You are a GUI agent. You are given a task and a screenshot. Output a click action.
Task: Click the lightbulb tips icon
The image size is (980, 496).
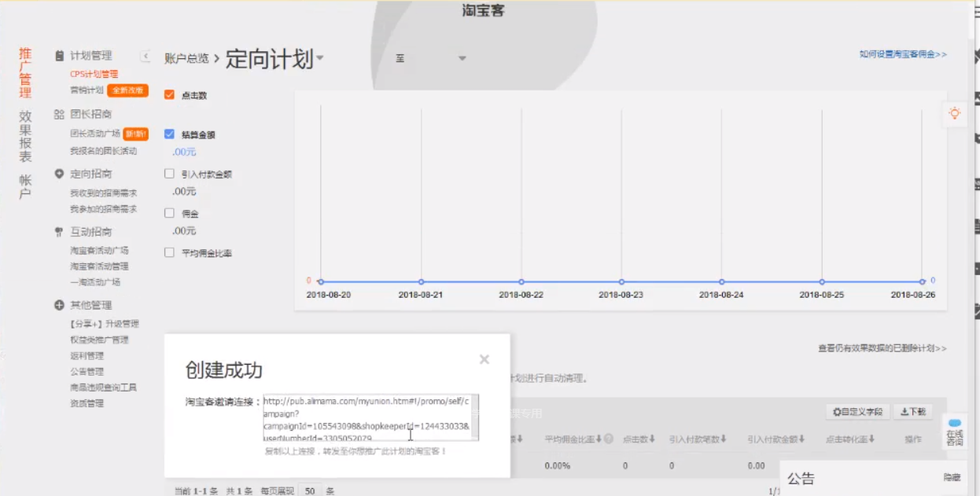coord(954,113)
